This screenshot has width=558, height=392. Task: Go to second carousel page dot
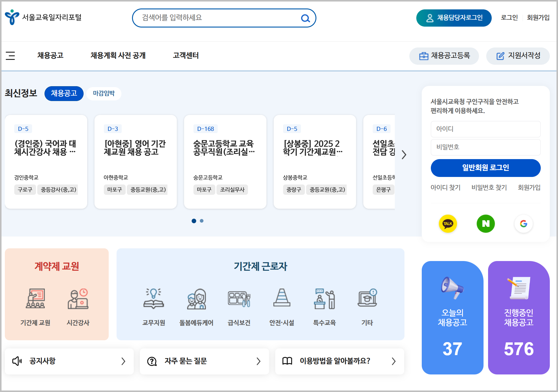click(x=202, y=221)
